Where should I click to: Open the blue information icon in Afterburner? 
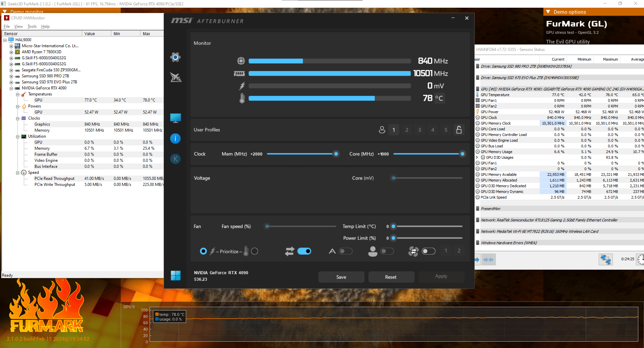tap(175, 138)
